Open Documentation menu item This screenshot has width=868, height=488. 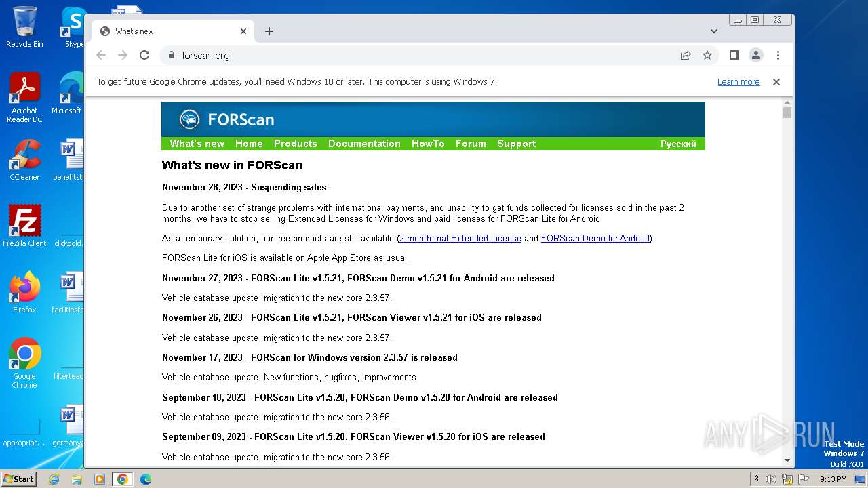click(x=364, y=144)
